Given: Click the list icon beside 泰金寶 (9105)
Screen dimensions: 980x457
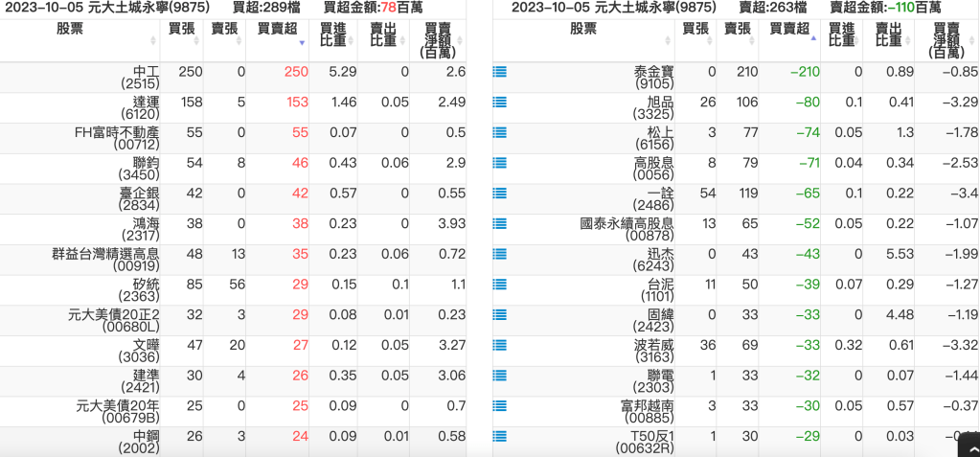Looking at the screenshot, I should tap(499, 72).
